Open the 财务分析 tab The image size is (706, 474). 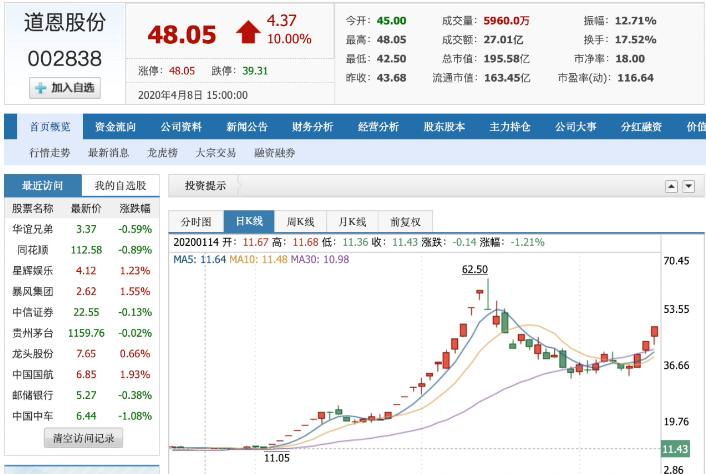pos(312,126)
